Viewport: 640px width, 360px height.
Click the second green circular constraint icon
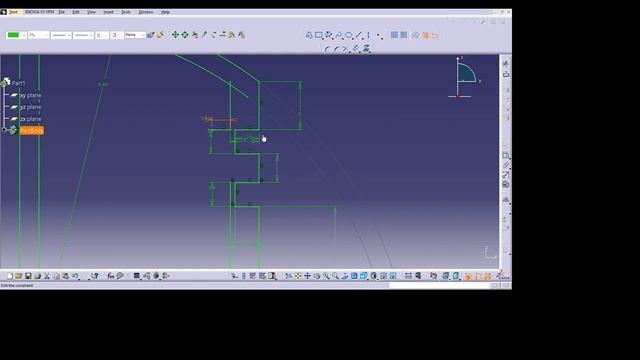[x=185, y=35]
